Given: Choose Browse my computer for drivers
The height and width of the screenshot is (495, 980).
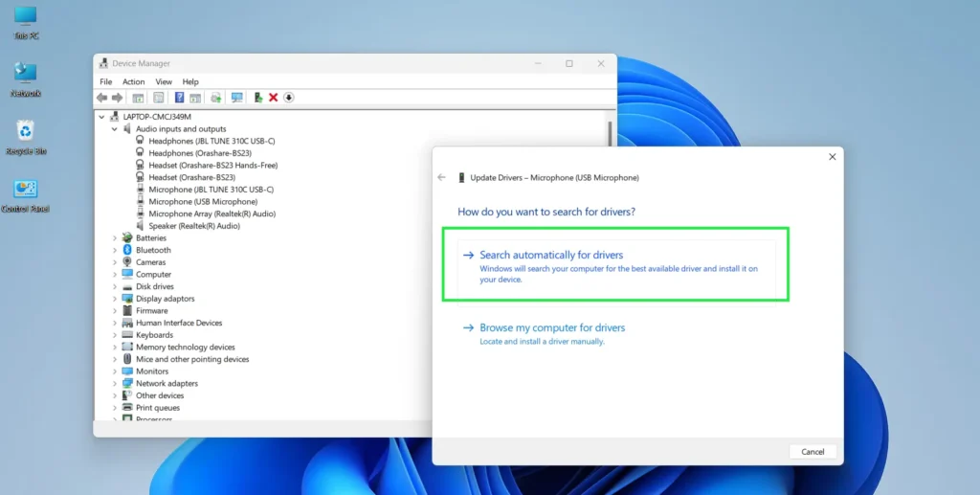Looking at the screenshot, I should tap(552, 328).
